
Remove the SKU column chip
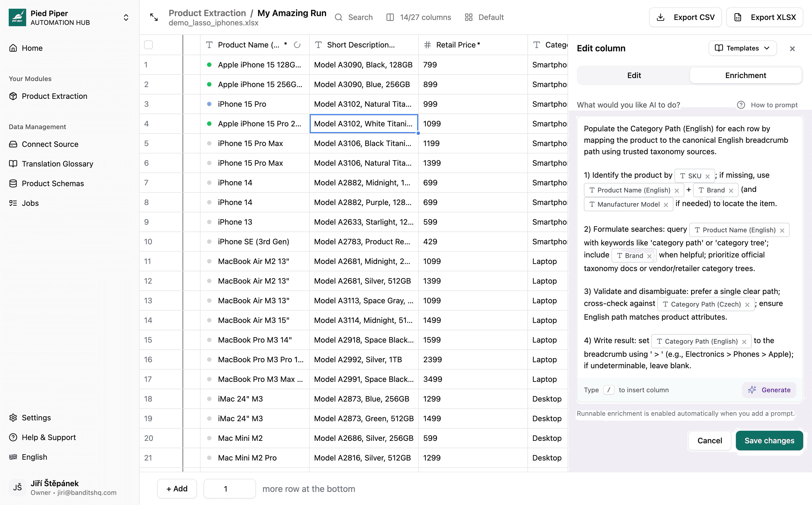pyautogui.click(x=707, y=176)
